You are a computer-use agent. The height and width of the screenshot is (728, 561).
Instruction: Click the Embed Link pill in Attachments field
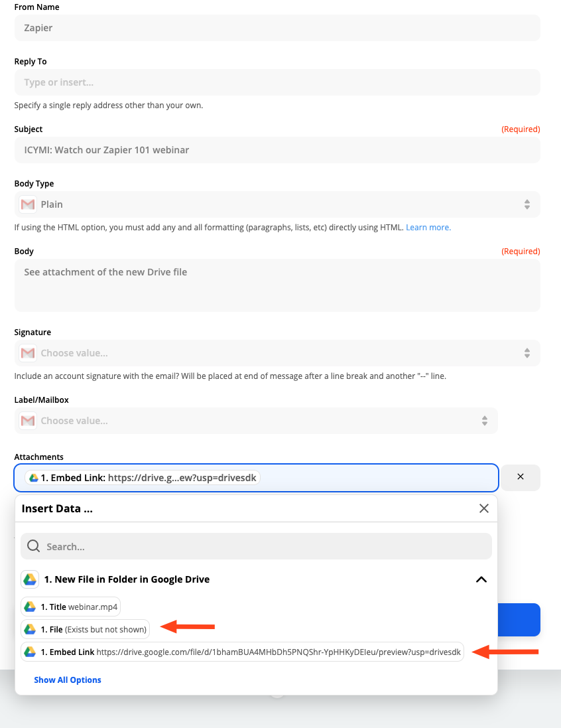(x=143, y=478)
